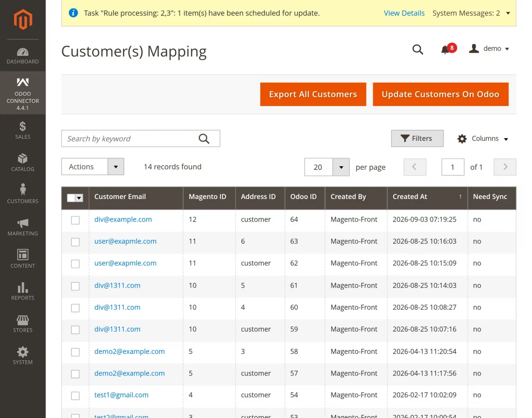Open the select-all checkbox dropdown in header
Image resolution: width=532 pixels, height=418 pixels.
tap(79, 198)
